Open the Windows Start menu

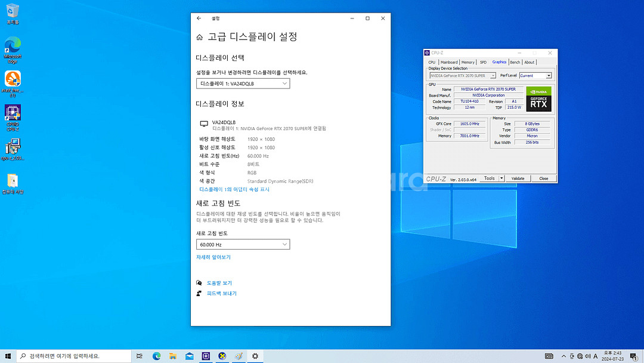coord(8,356)
